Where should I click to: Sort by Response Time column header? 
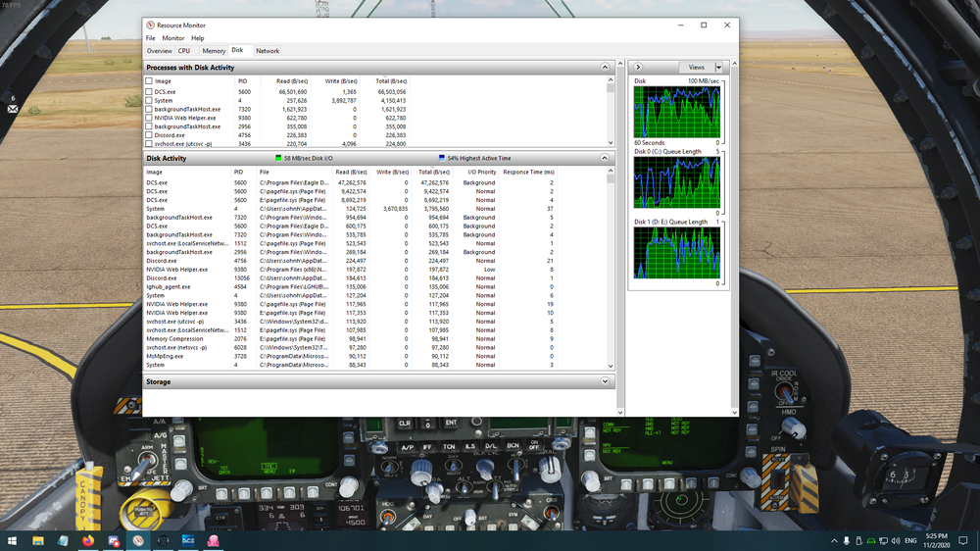pyautogui.click(x=528, y=172)
